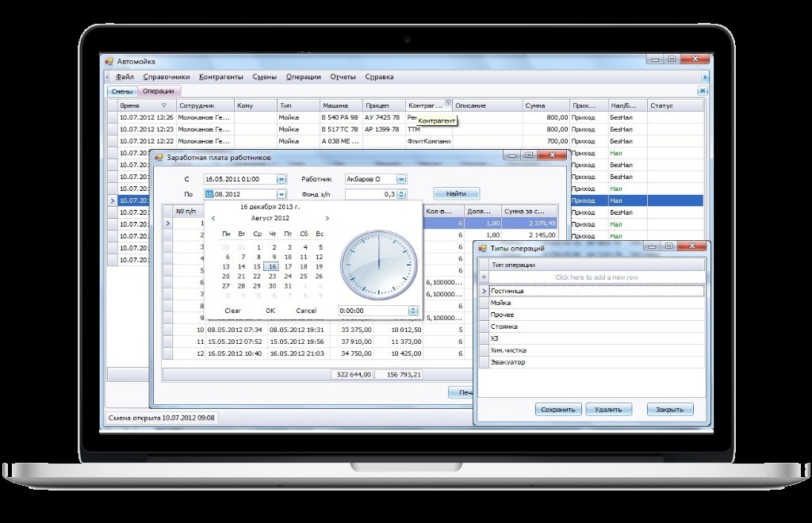This screenshot has width=812, height=523.
Task: Click the Сохранить button
Action: [557, 409]
